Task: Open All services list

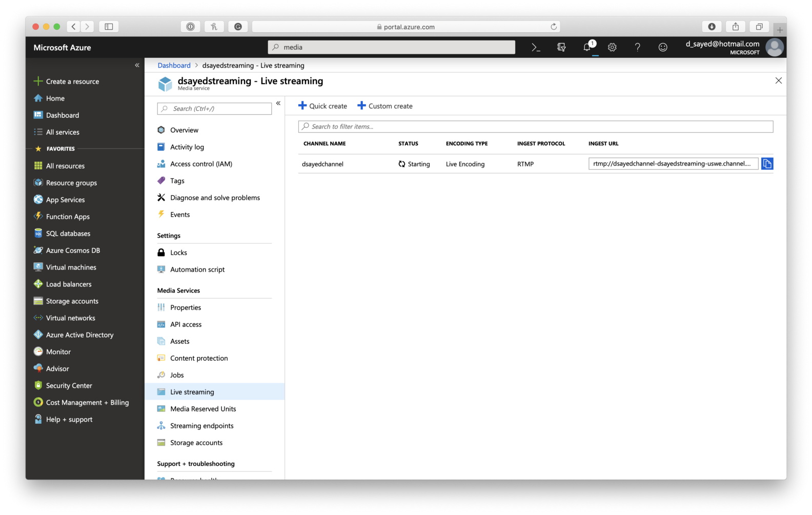Action: (56, 132)
